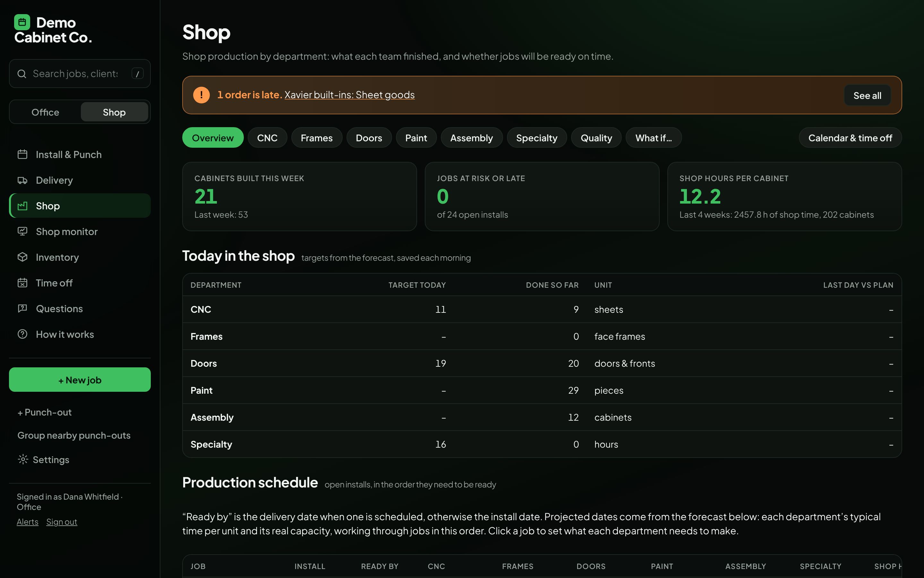
Task: Click the Shop monitor screen icon
Action: click(22, 231)
